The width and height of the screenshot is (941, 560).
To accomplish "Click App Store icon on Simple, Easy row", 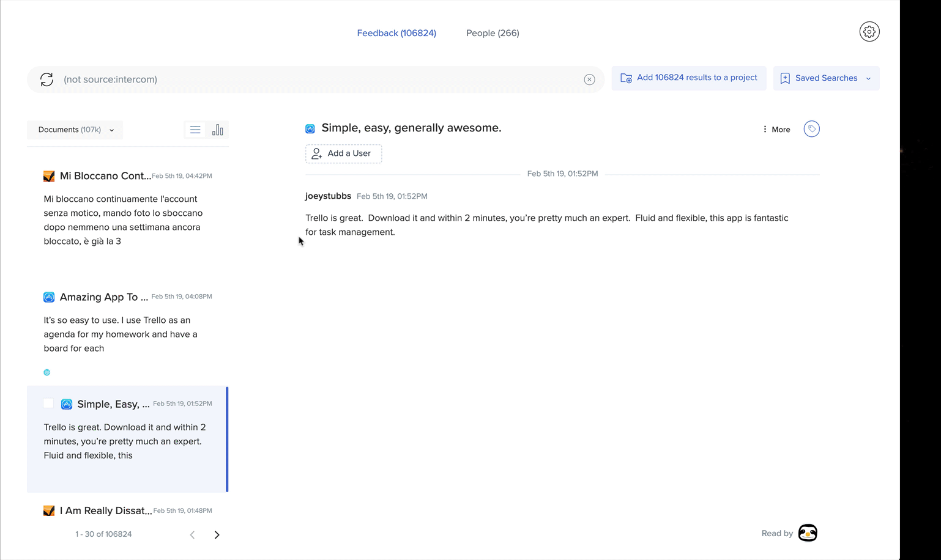I will tap(67, 404).
